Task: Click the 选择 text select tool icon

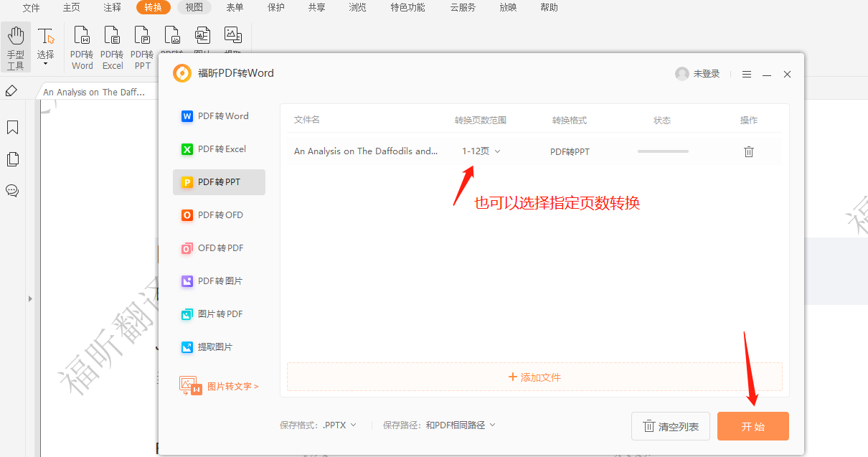Action: pos(46,36)
